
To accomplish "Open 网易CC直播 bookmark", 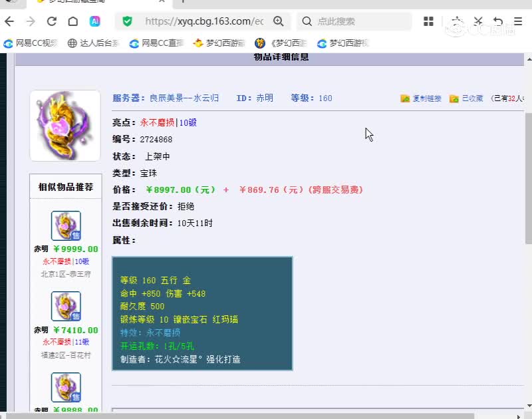I will tap(156, 43).
